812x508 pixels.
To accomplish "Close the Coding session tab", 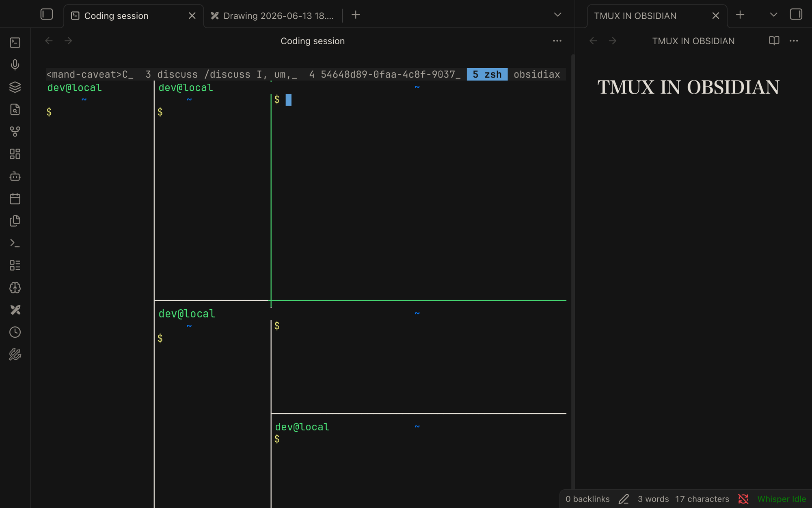I will [x=192, y=16].
